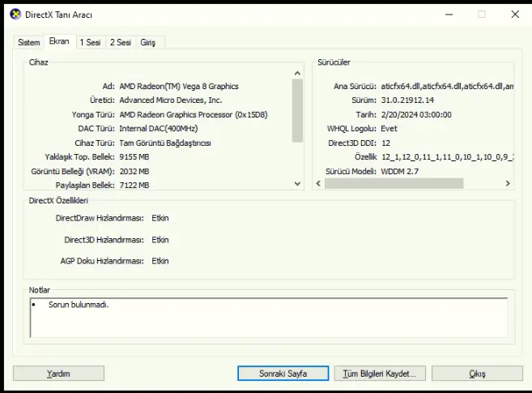Go to Sonraki Sayfa
Viewport: 532px width, 393px height.
283,374
